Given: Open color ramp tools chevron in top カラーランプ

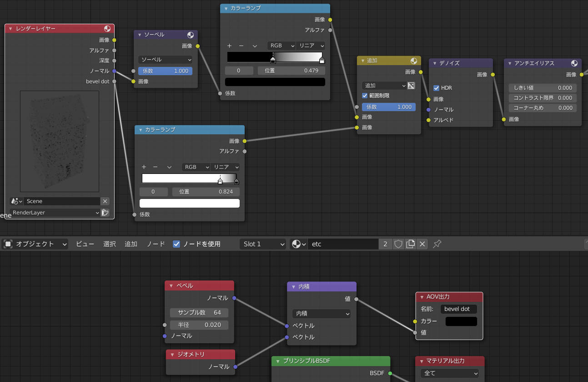Looking at the screenshot, I should pyautogui.click(x=255, y=46).
